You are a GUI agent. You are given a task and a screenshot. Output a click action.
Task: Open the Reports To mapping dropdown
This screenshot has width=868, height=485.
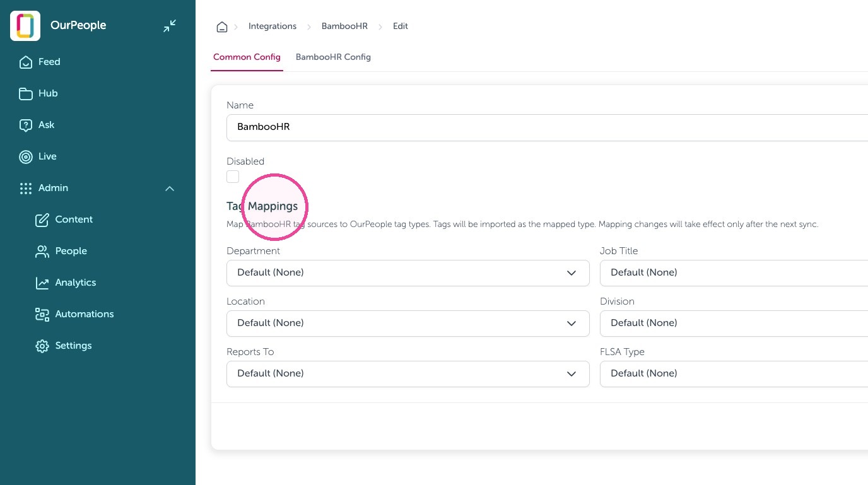pos(408,373)
